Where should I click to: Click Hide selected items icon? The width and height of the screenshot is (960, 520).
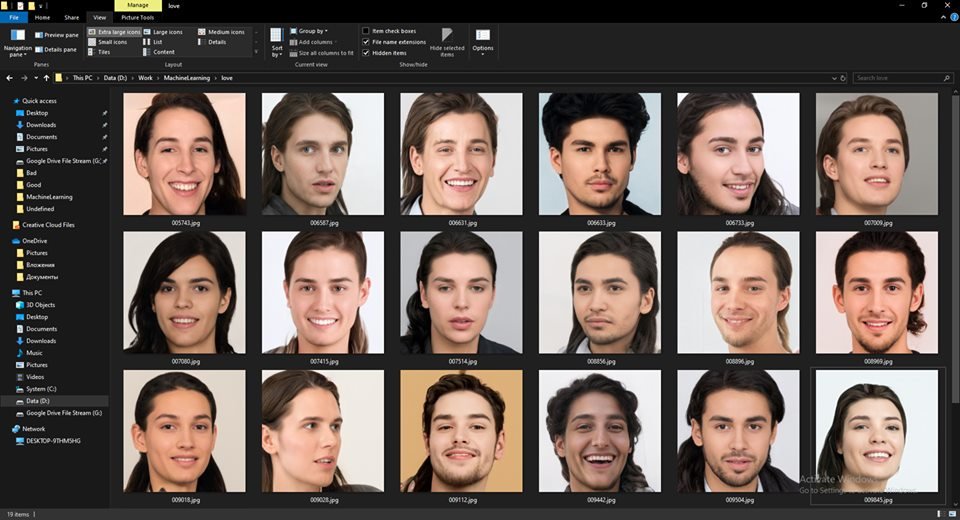(447, 34)
